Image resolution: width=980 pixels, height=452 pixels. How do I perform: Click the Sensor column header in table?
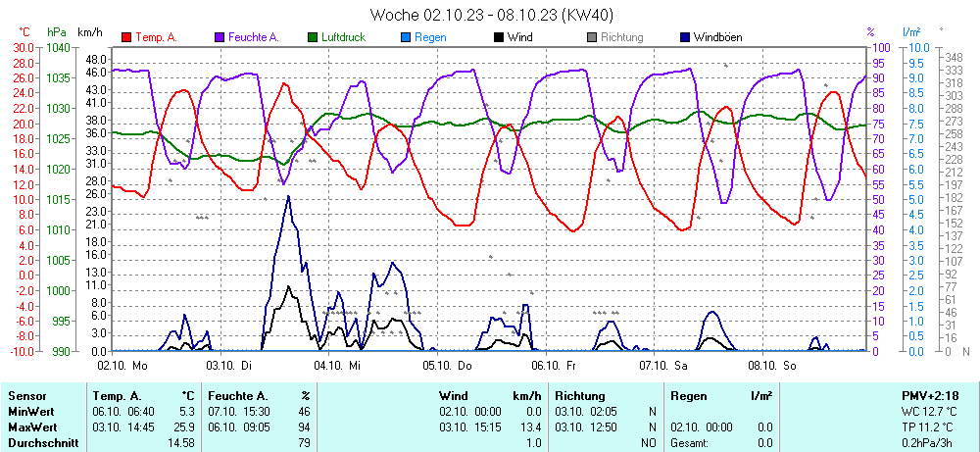(27, 395)
